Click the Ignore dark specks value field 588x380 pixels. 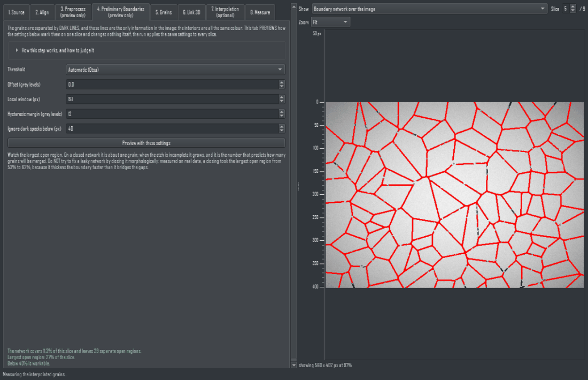coord(173,128)
